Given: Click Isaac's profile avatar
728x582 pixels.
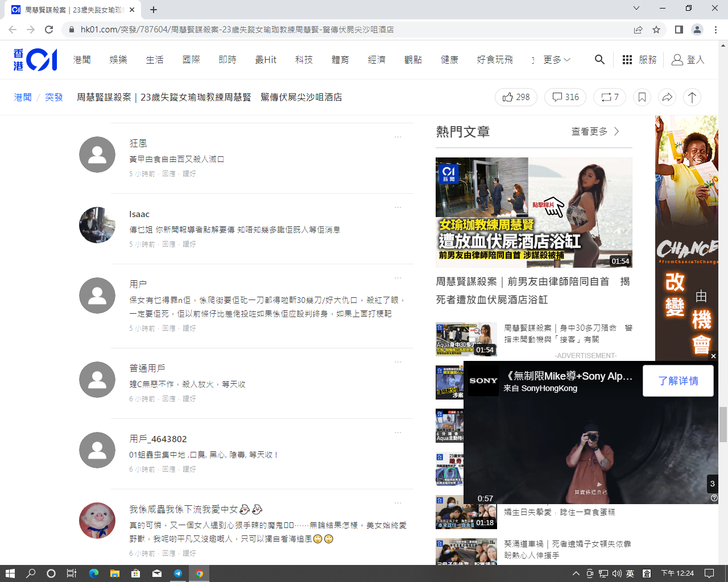Looking at the screenshot, I should 97,225.
